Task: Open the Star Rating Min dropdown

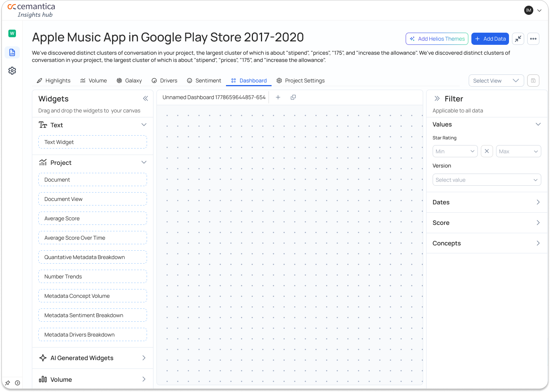Action: tap(455, 151)
